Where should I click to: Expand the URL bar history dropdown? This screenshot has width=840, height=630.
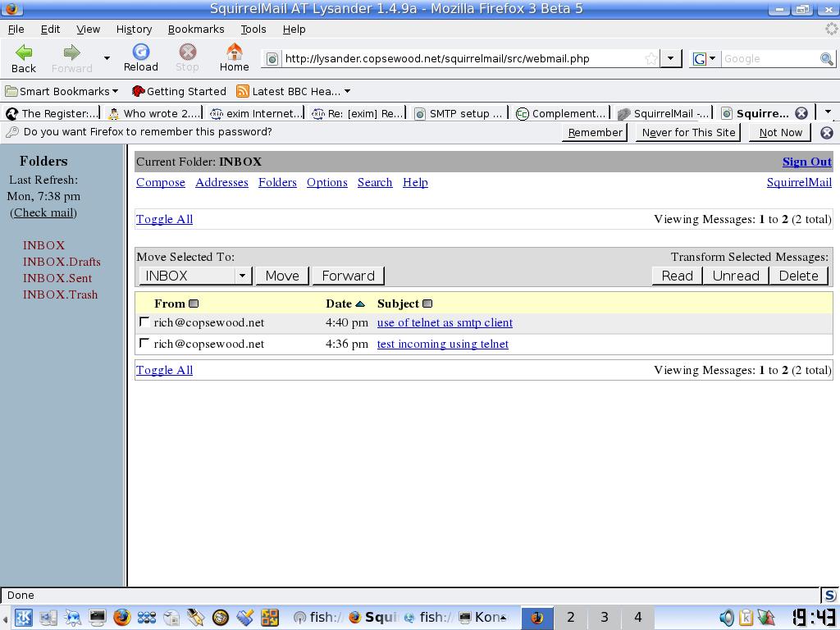(x=670, y=59)
